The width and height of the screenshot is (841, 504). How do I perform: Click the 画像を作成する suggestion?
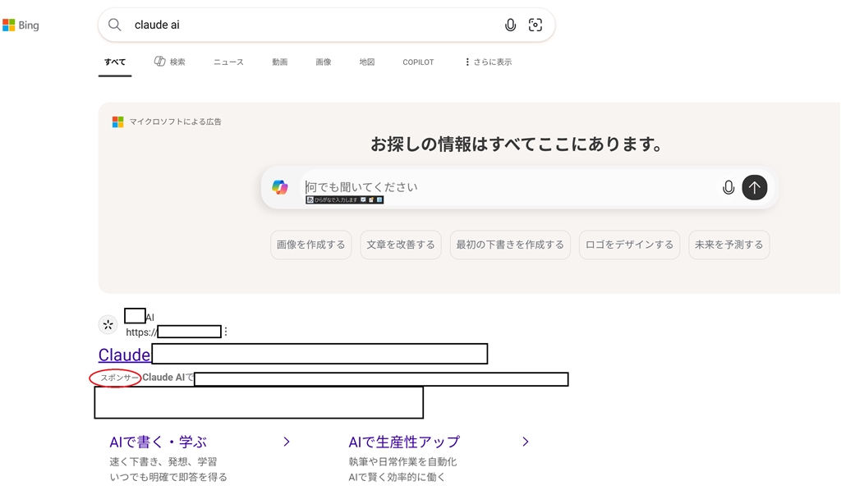311,245
